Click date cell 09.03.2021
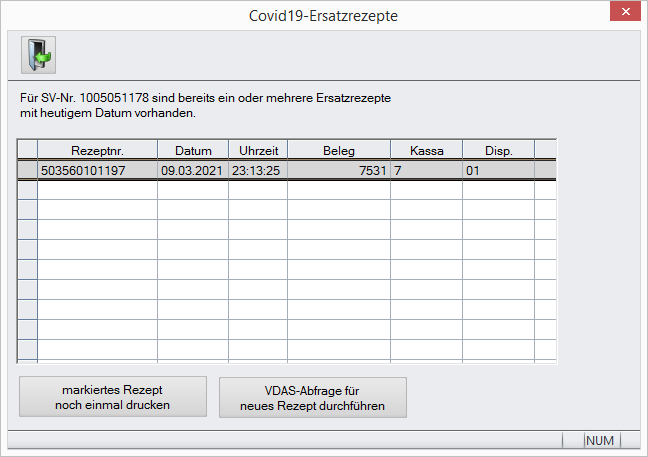Screen dimensions: 648x457 click(193, 170)
